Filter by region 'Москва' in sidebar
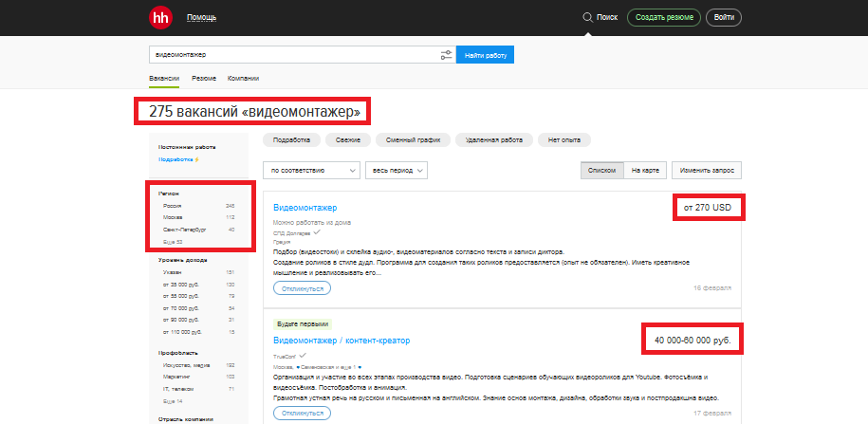Image resolution: width=868 pixels, height=424 pixels. [x=173, y=217]
